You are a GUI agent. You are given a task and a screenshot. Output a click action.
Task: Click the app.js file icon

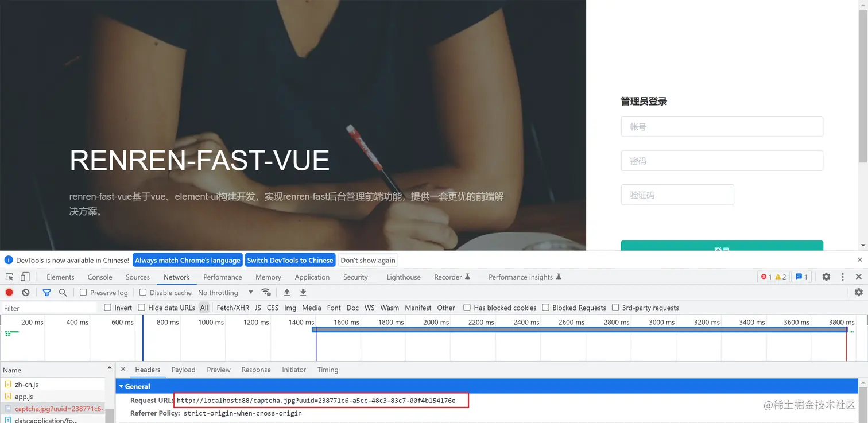pos(8,397)
